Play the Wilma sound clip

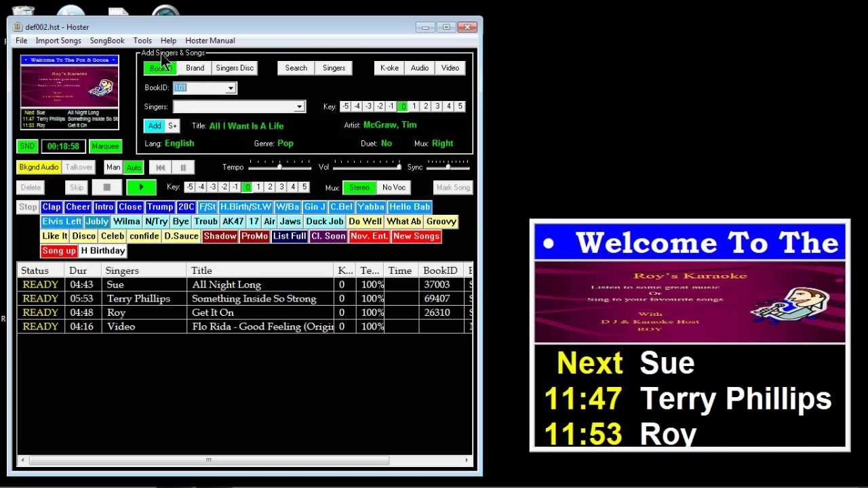tap(127, 222)
